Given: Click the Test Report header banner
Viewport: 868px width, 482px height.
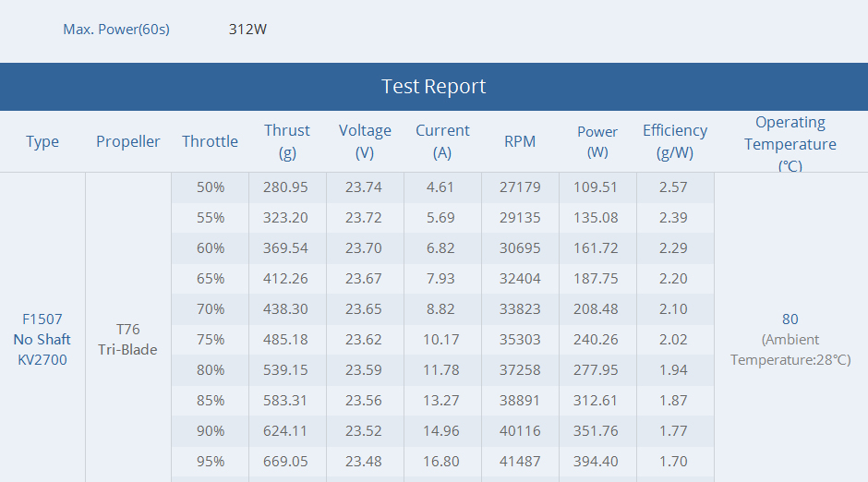Looking at the screenshot, I should [x=434, y=86].
